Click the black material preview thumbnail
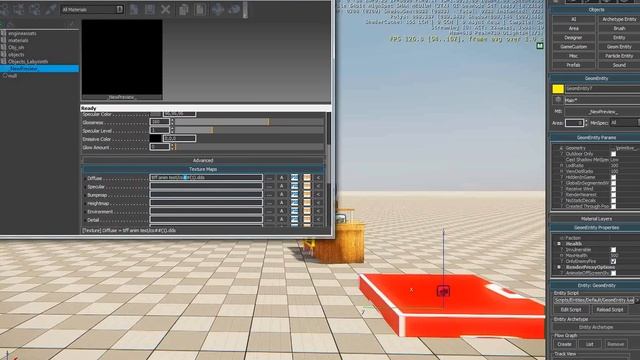 (122, 57)
